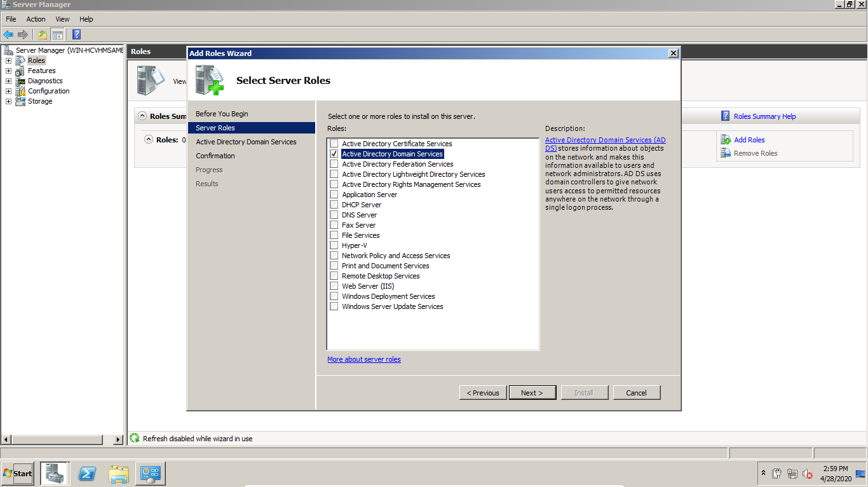
Task: Expand the Roles tree node
Action: point(8,60)
